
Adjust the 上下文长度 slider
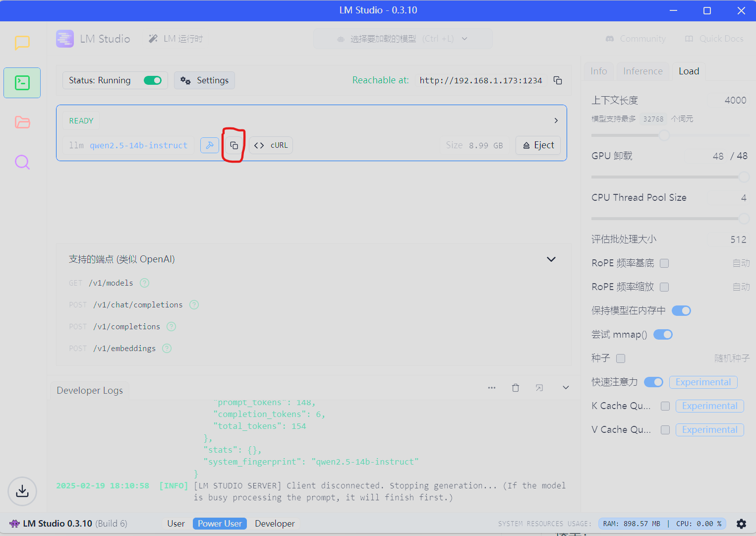pyautogui.click(x=664, y=135)
